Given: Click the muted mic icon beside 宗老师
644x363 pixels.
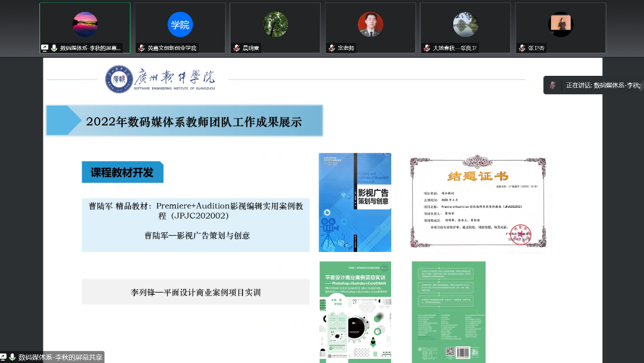Looking at the screenshot, I should [x=332, y=48].
